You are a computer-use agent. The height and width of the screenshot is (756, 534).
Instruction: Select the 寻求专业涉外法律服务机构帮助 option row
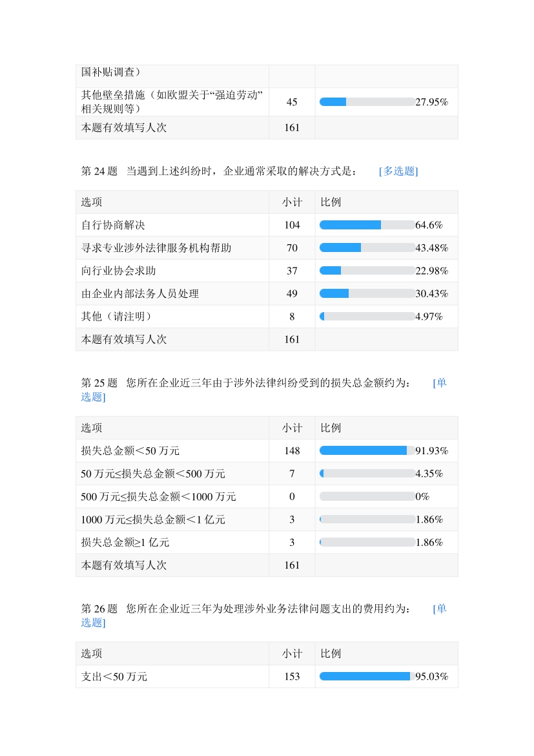[156, 248]
